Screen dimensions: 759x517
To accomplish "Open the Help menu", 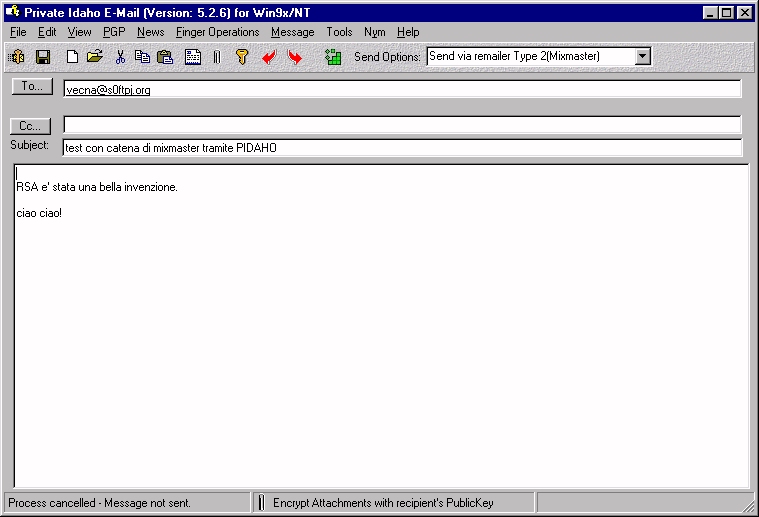I will click(x=408, y=32).
